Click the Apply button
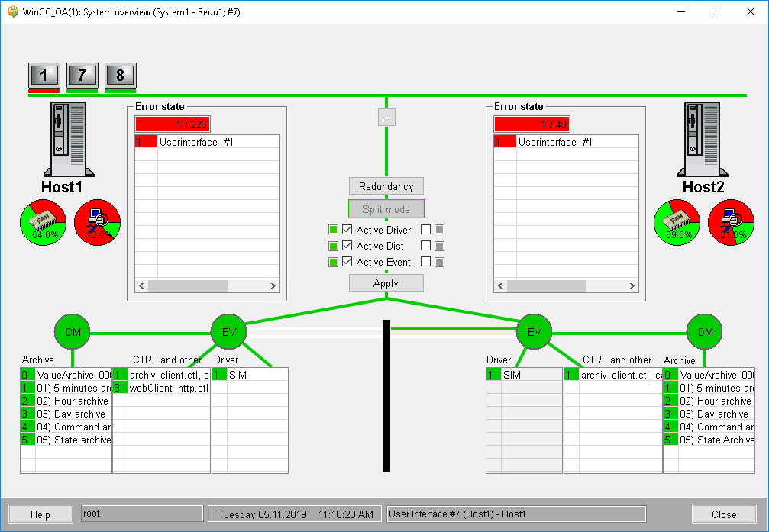This screenshot has height=532, width=769. 386,283
